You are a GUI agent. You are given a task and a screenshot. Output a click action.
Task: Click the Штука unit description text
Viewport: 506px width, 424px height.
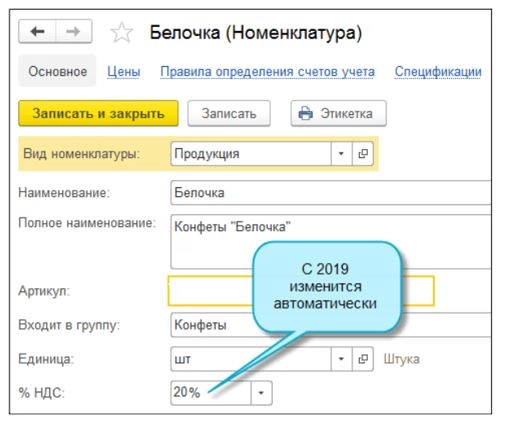point(401,359)
